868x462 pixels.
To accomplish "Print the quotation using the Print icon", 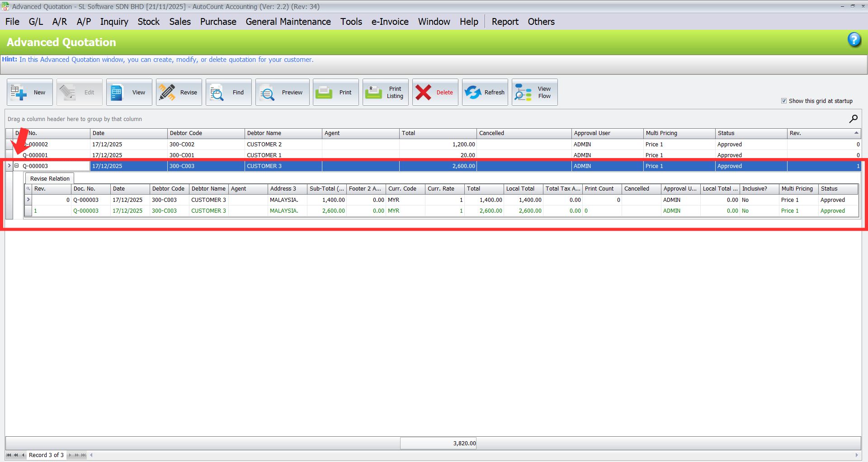I will point(335,92).
